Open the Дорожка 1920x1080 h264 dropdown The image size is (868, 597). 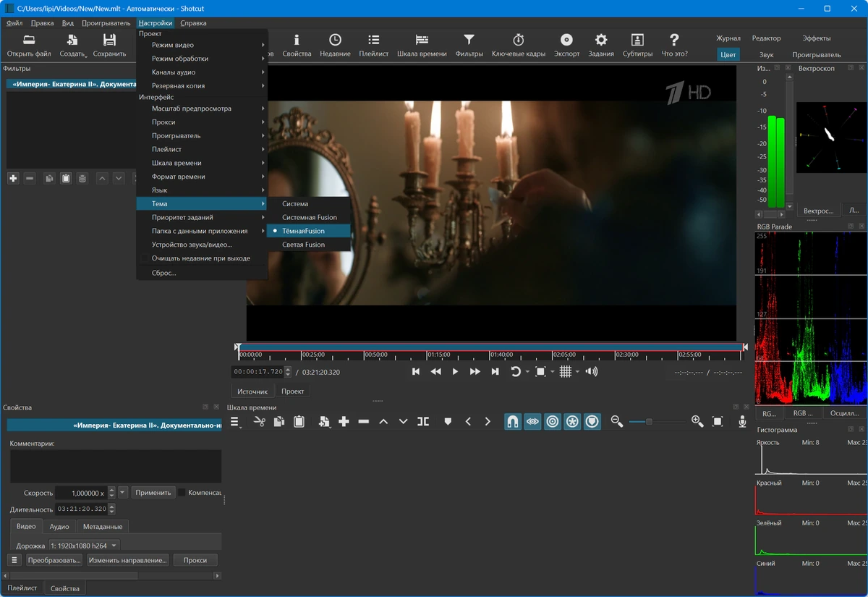(84, 546)
